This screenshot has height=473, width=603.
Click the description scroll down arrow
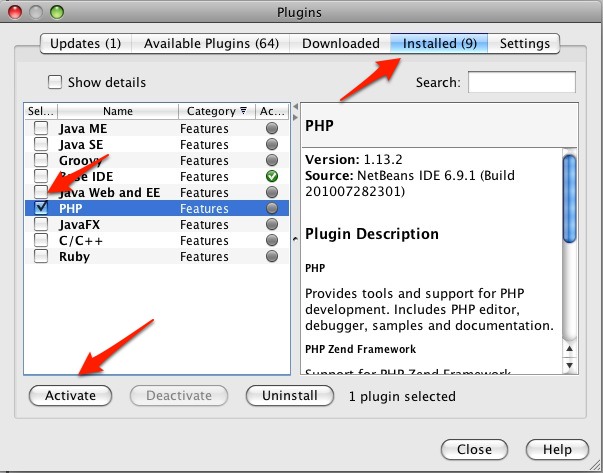pyautogui.click(x=570, y=365)
